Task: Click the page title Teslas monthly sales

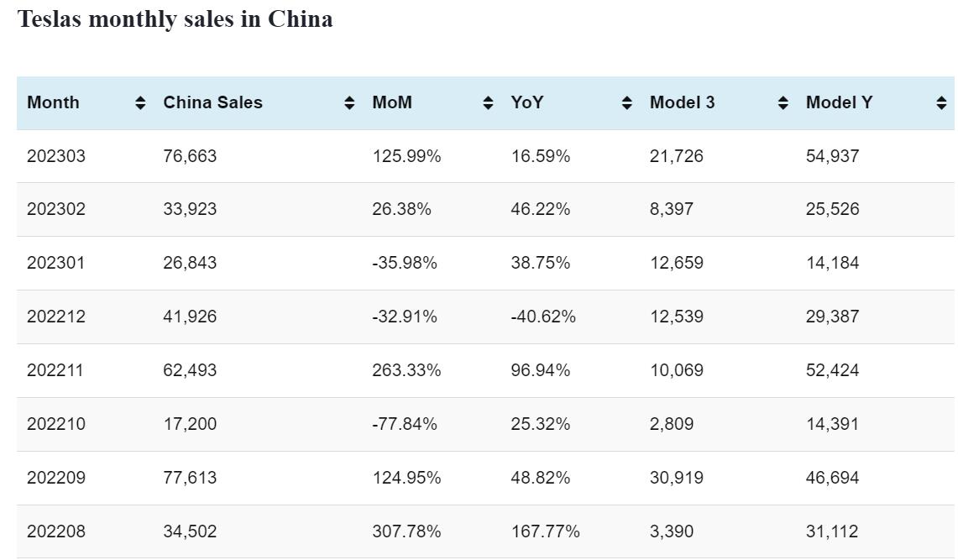Action: pyautogui.click(x=175, y=19)
